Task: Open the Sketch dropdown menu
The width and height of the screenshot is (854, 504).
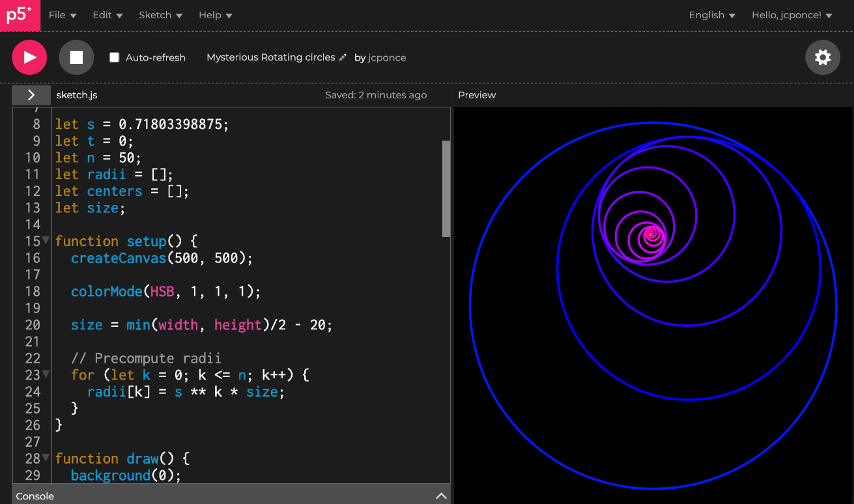Action: [x=160, y=15]
